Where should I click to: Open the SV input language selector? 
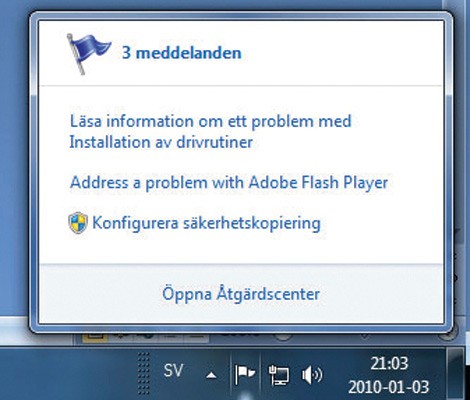click(x=173, y=370)
